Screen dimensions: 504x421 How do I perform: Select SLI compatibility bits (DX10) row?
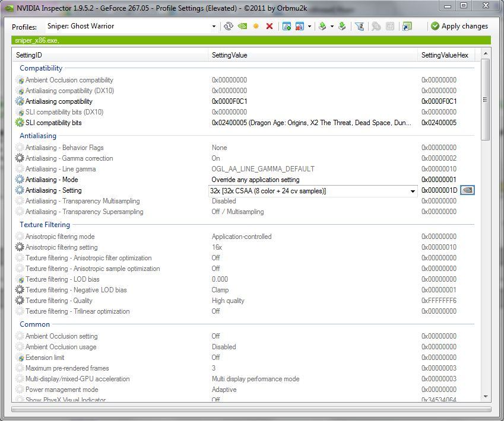pyautogui.click(x=245, y=112)
